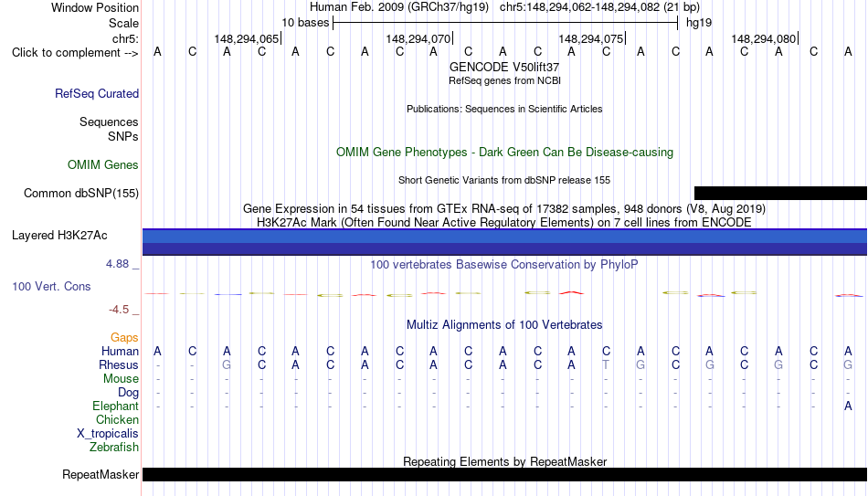Click the OMIM Gene Phenotypes track title

tap(504, 153)
